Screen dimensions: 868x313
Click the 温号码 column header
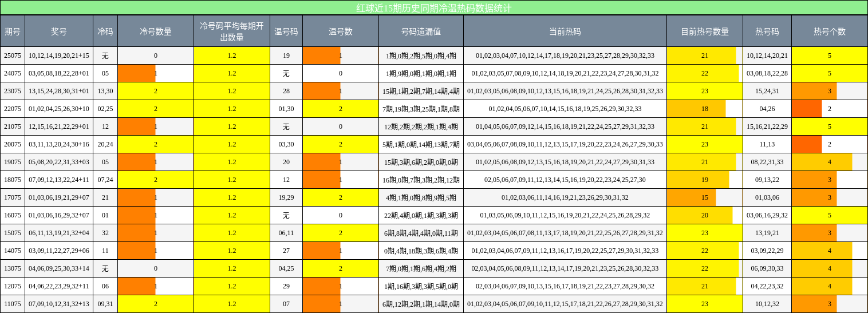pyautogui.click(x=286, y=31)
